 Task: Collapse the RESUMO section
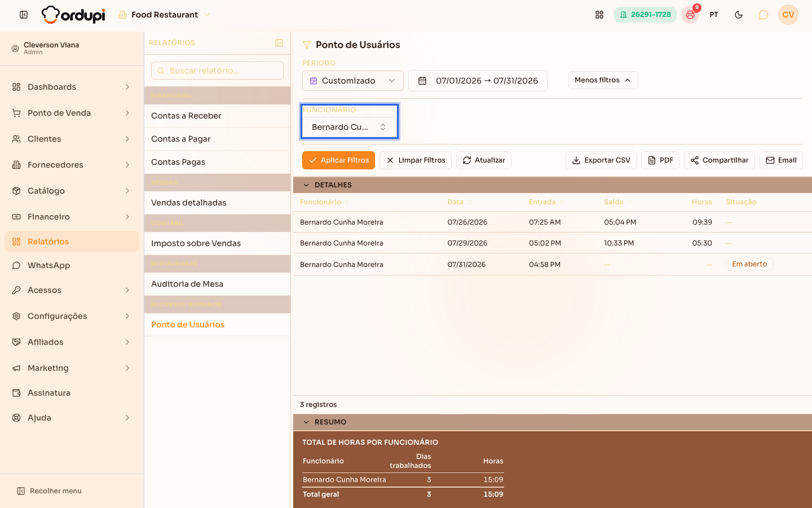(x=306, y=422)
